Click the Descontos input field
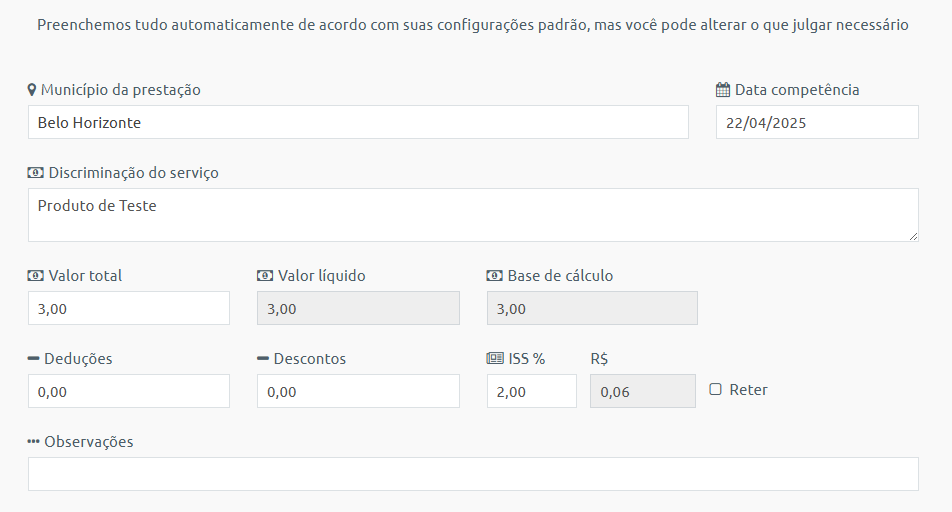 (x=358, y=391)
